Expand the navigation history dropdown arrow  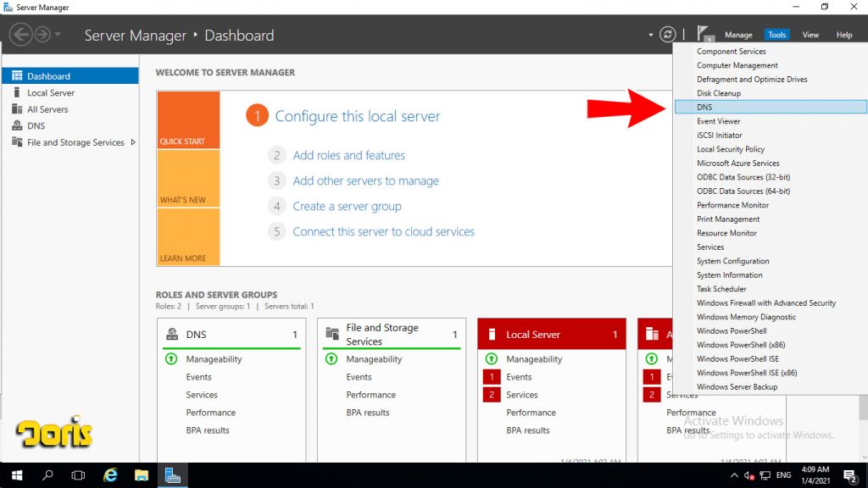tap(58, 34)
